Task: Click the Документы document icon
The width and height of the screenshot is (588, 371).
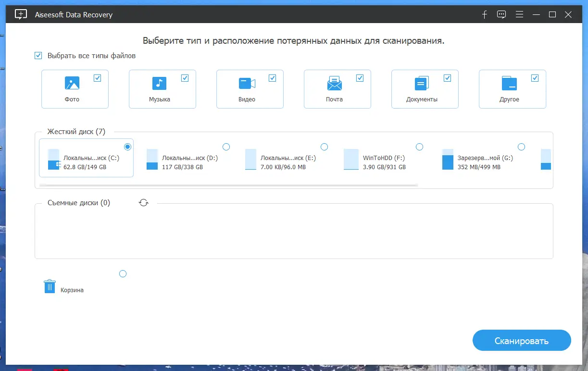Action: (422, 83)
